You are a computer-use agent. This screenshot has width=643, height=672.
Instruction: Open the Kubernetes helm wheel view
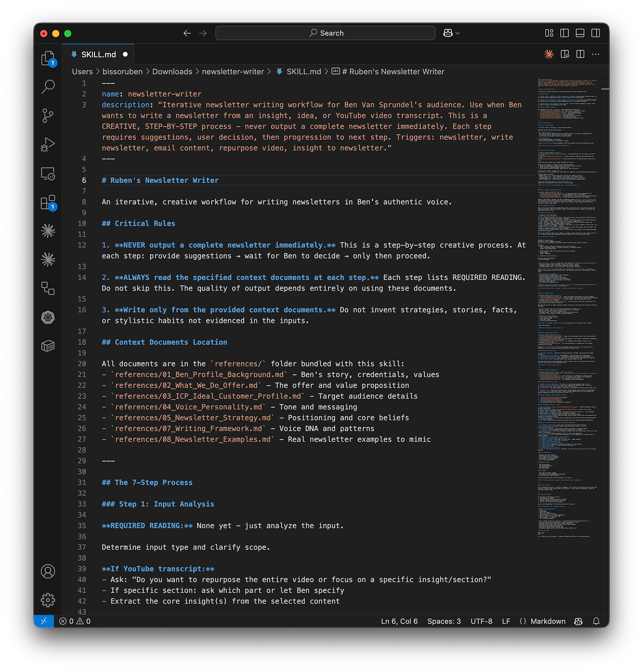coord(48,317)
